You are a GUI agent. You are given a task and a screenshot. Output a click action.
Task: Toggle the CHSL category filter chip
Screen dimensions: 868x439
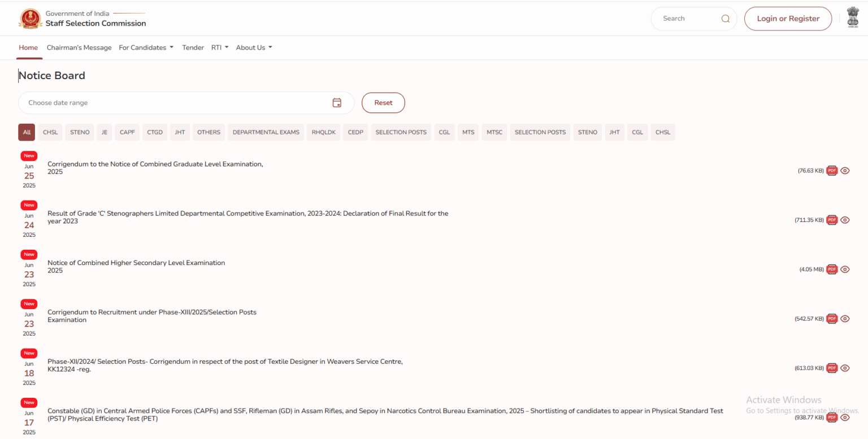tap(50, 132)
